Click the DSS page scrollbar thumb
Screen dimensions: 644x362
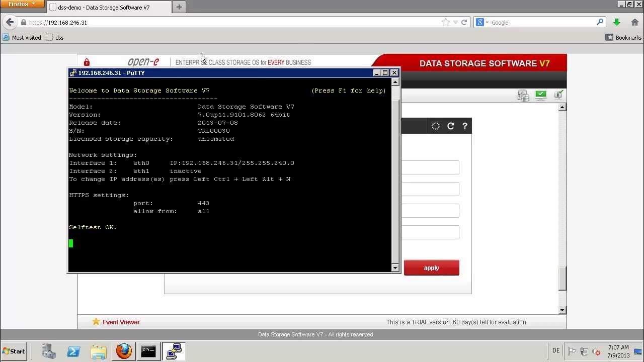pyautogui.click(x=562, y=278)
